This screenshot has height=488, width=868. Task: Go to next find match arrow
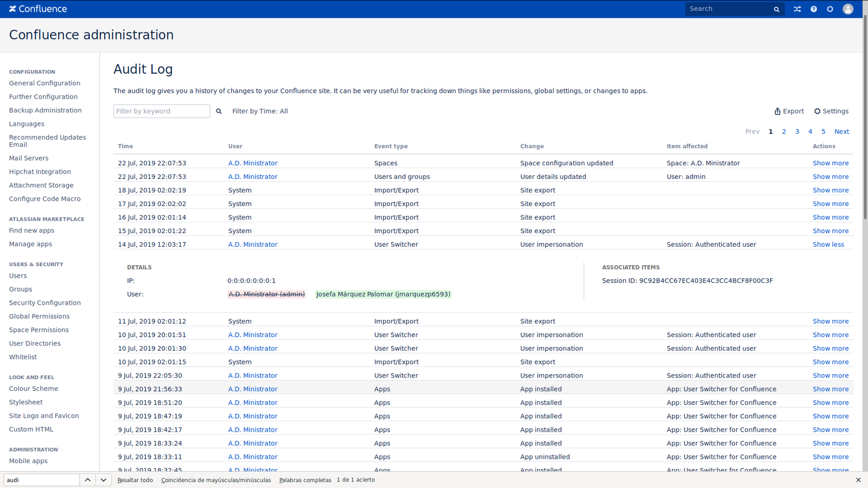coord(103,480)
